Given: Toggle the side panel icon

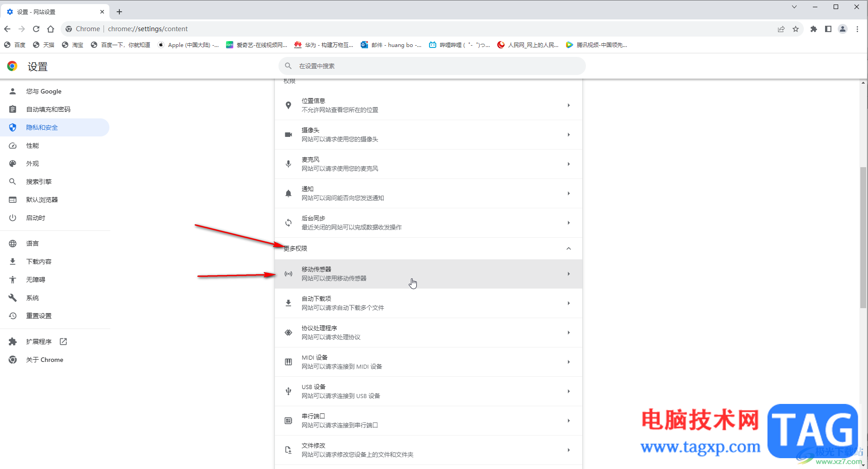Looking at the screenshot, I should tap(828, 29).
